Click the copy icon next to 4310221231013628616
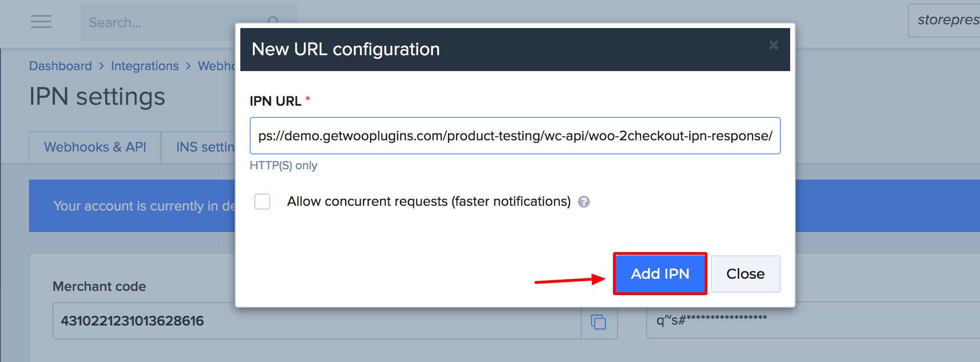The image size is (980, 362). coord(599,323)
